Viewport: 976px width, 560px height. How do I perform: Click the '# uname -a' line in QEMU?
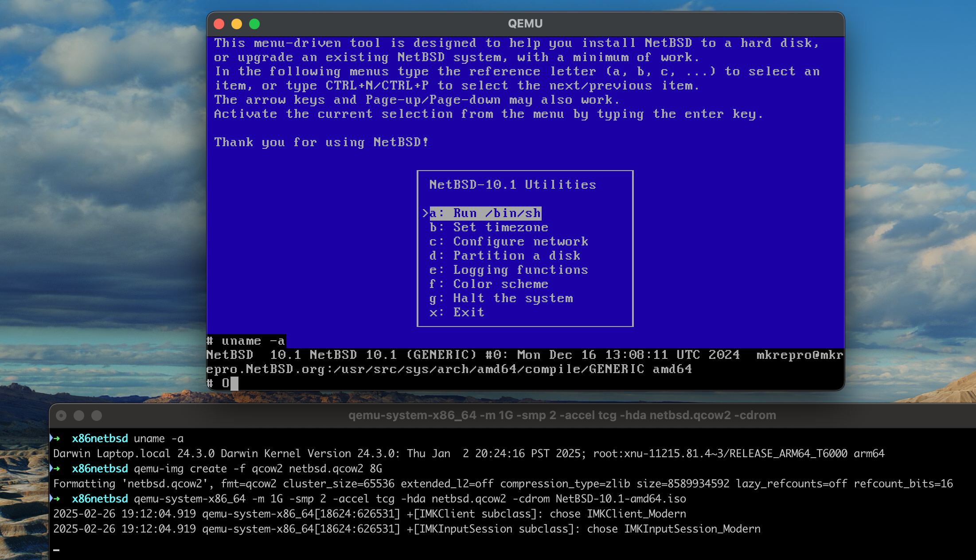[x=246, y=341]
